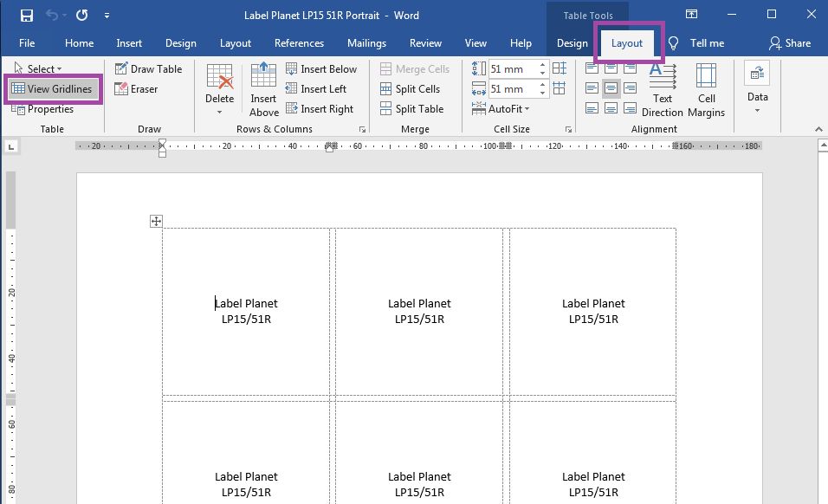This screenshot has height=504, width=828.
Task: Toggle View Gridlines
Action: point(52,88)
